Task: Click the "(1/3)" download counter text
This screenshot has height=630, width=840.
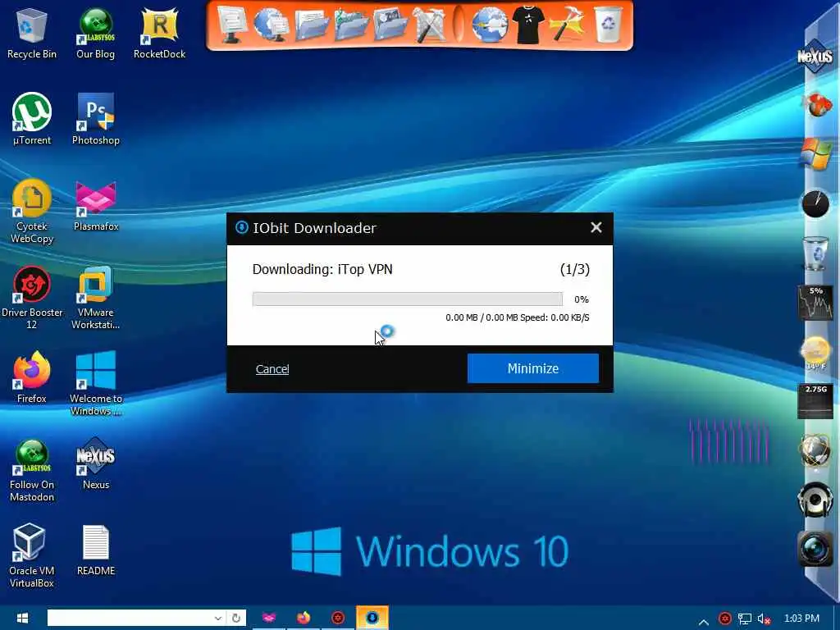Action: [x=575, y=269]
